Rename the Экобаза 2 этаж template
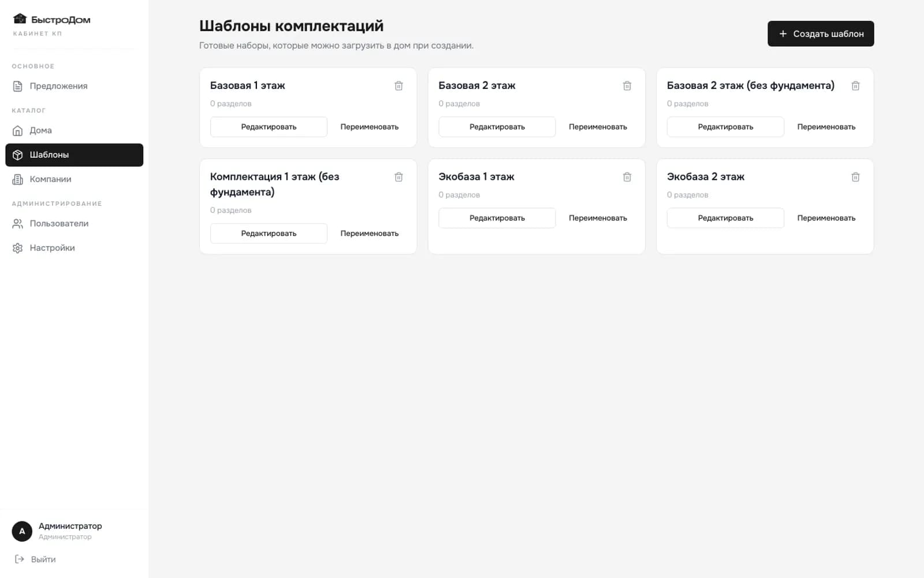This screenshot has height=578, width=924. tap(826, 218)
